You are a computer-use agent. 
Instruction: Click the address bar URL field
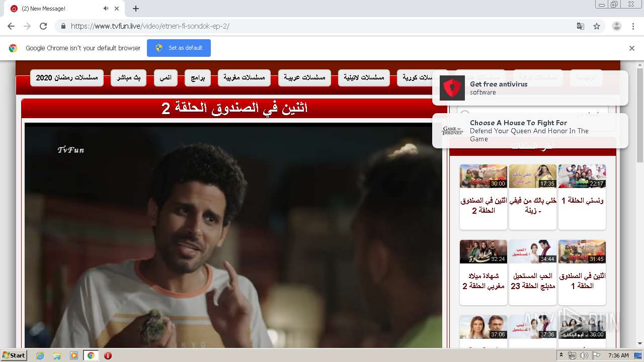coord(322,26)
